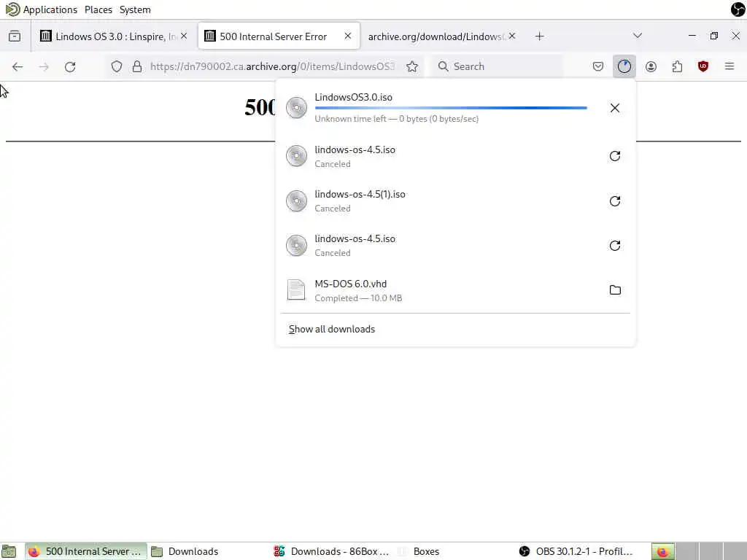Open the uBlock Origin extension
The width and height of the screenshot is (747, 560).
703,66
